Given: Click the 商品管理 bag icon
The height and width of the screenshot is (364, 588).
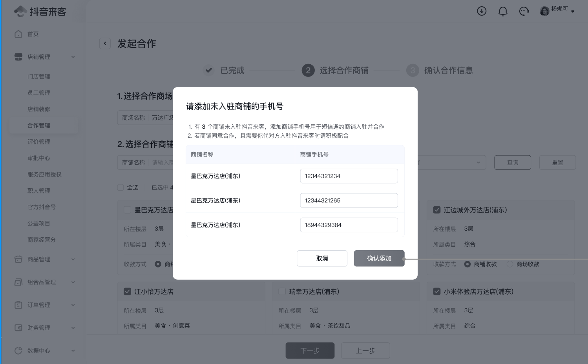Looking at the screenshot, I should pyautogui.click(x=18, y=259).
